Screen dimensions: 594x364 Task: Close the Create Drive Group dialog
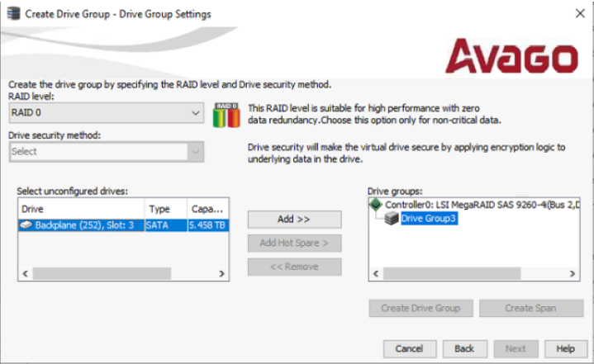(x=580, y=14)
